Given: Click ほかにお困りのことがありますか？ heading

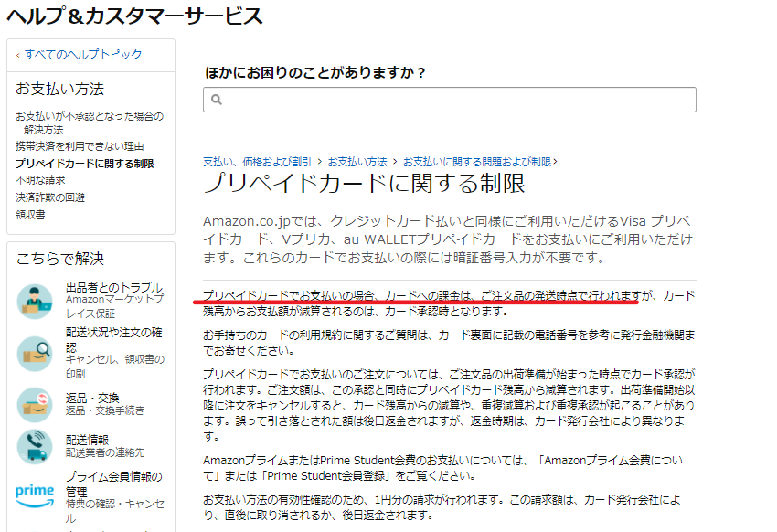Looking at the screenshot, I should pyautogui.click(x=315, y=73).
